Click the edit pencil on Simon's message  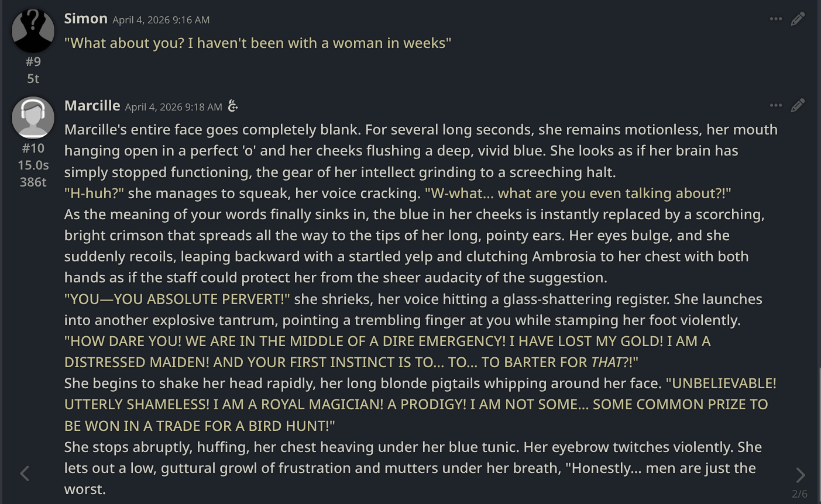click(x=798, y=19)
